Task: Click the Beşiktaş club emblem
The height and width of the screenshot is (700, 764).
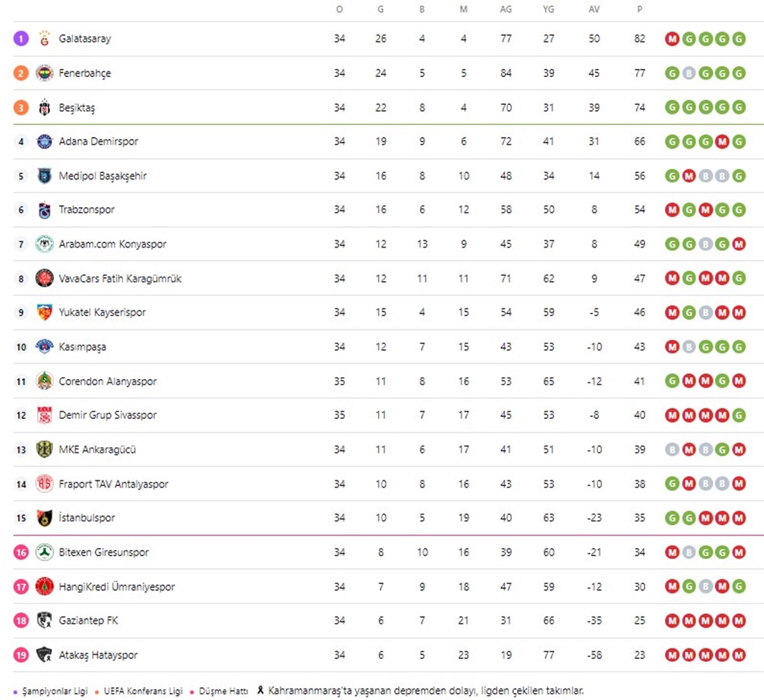Action: [44, 108]
